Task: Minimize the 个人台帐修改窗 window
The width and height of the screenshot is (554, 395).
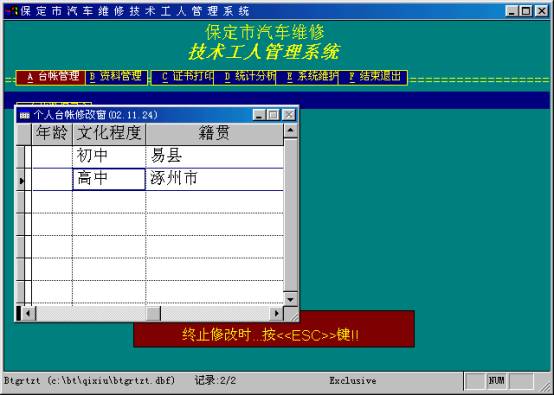Action: click(x=259, y=115)
